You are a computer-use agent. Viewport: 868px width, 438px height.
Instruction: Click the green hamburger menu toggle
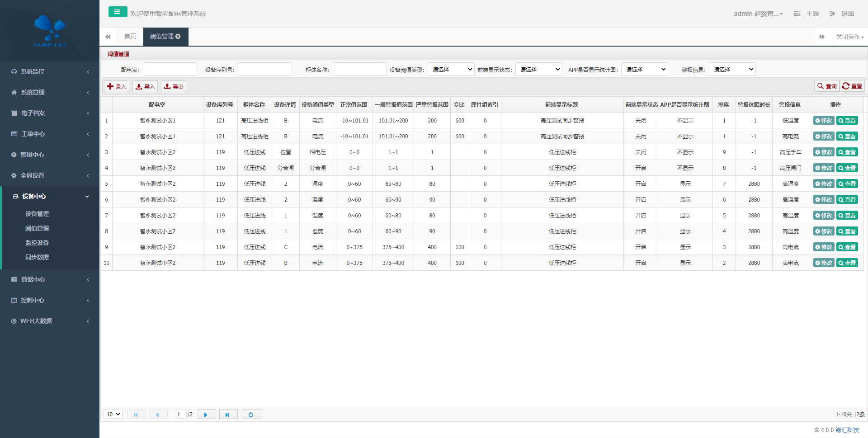[118, 12]
